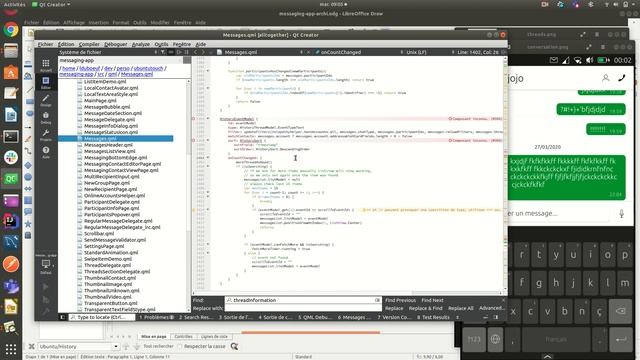640x360 pixels.
Task: Build the project with the hammer icon
Action: (x=46, y=312)
